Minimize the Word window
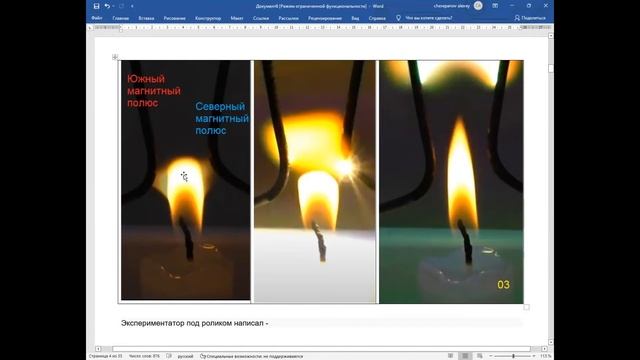The width and height of the screenshot is (640, 360). [512, 6]
